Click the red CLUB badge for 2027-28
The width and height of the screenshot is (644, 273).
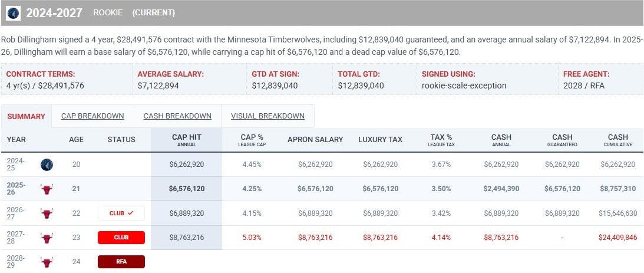click(x=121, y=238)
